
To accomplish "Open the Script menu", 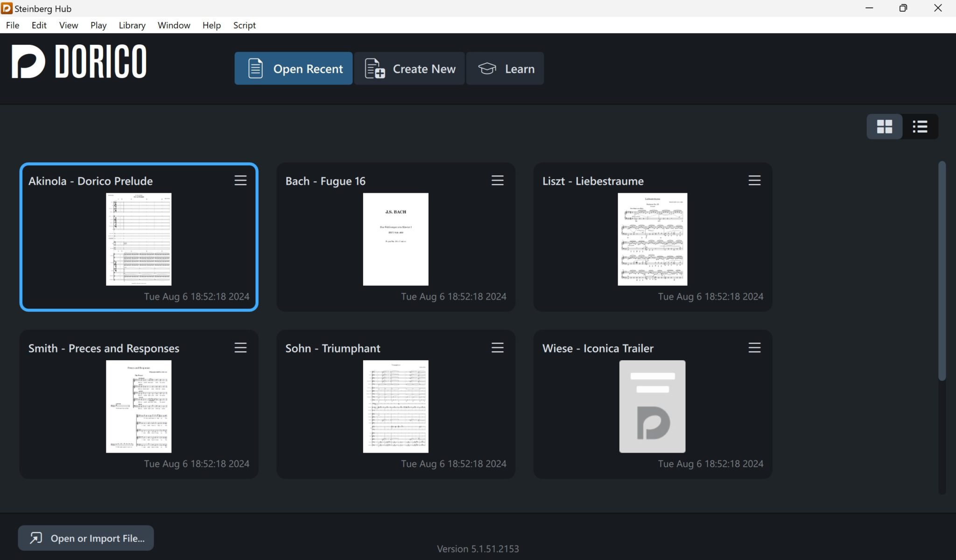I will pos(244,25).
